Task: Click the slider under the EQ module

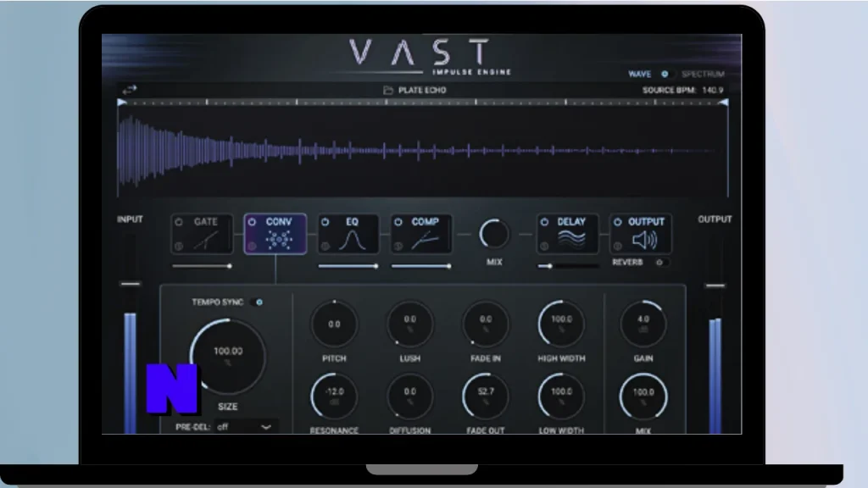Action: 348,266
